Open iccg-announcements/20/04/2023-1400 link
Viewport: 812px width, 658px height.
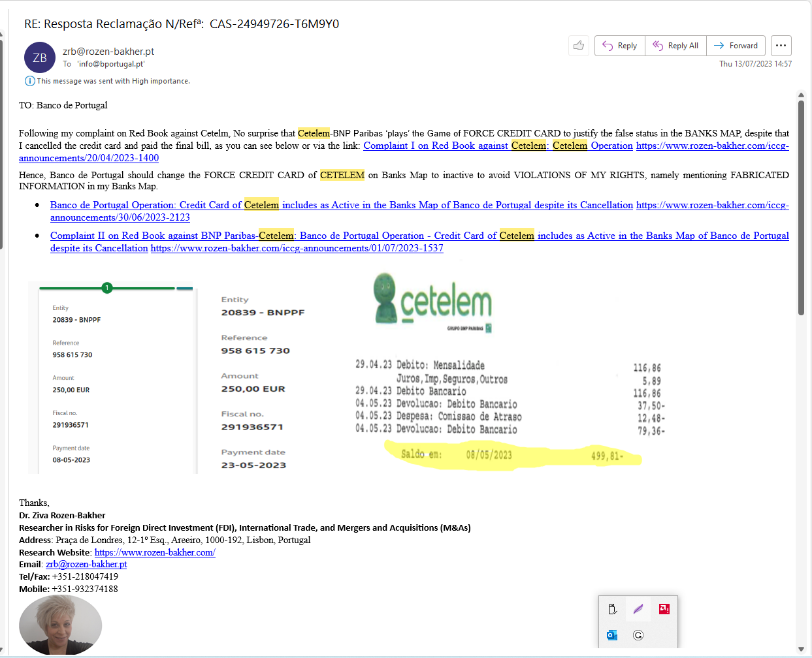point(89,158)
